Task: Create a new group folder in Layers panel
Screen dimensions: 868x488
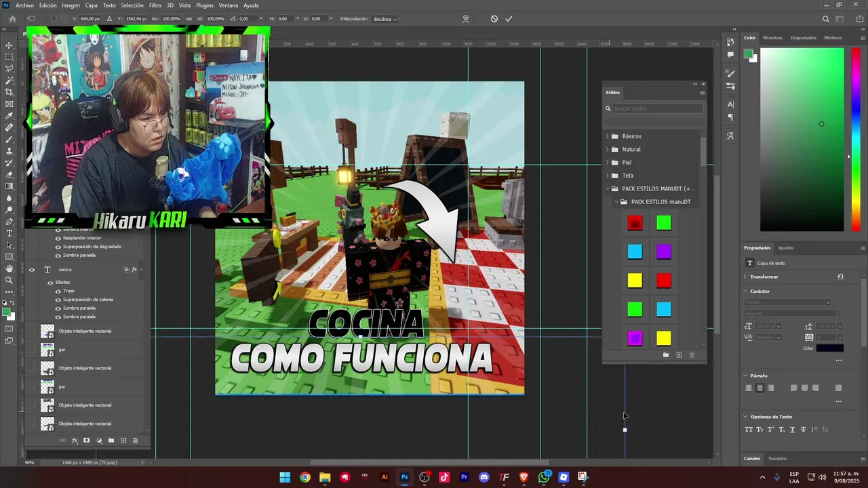Action: tap(111, 441)
